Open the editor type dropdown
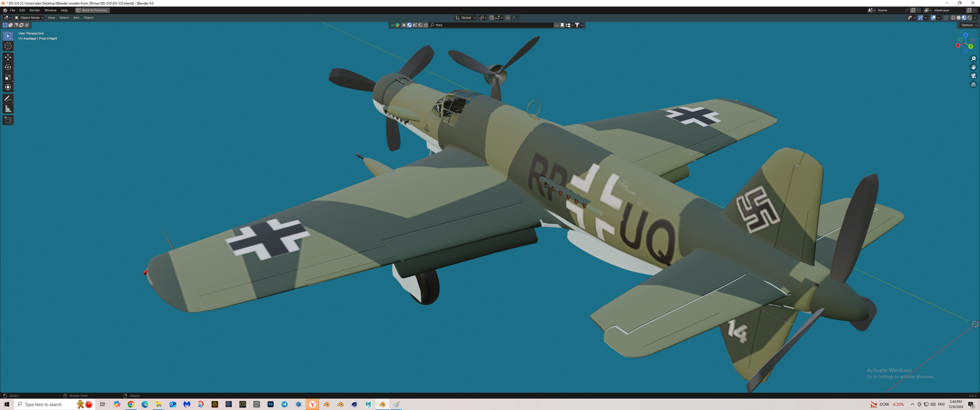 (7, 17)
